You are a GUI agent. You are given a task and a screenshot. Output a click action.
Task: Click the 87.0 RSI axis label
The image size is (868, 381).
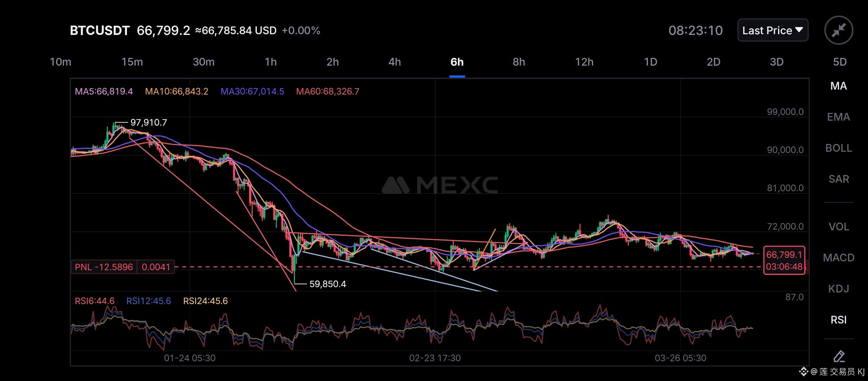794,297
